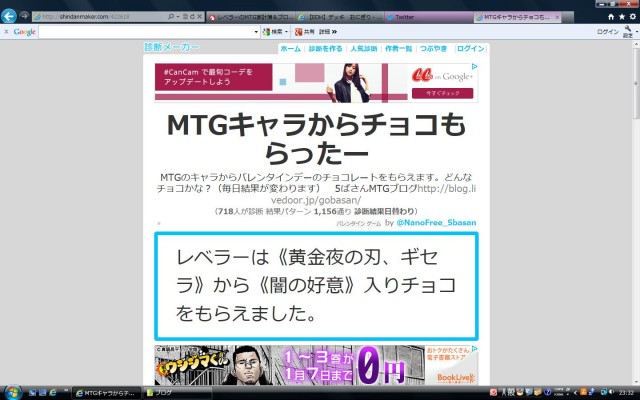This screenshot has height=400, width=640.
Task: Switch to the【EDH】デッキ browser tab
Action: coord(340,17)
